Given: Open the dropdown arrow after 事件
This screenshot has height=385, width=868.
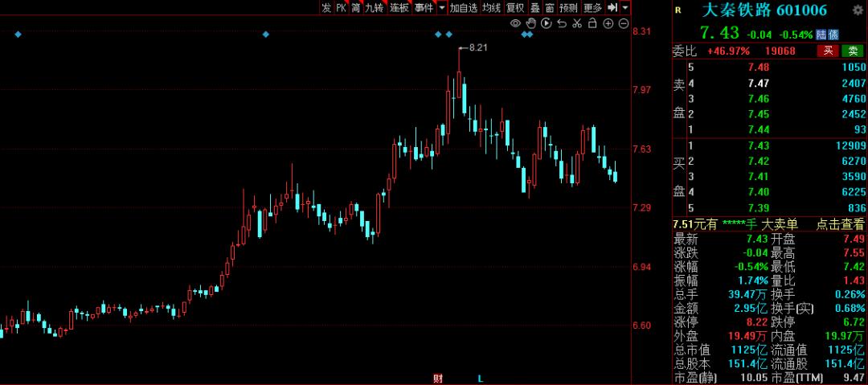Looking at the screenshot, I should click(442, 7).
